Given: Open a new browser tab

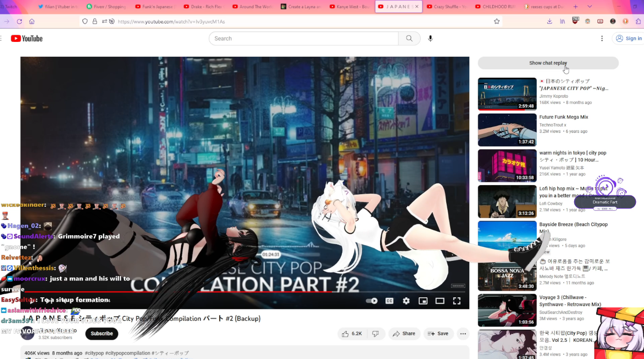Looking at the screenshot, I should 576,7.
